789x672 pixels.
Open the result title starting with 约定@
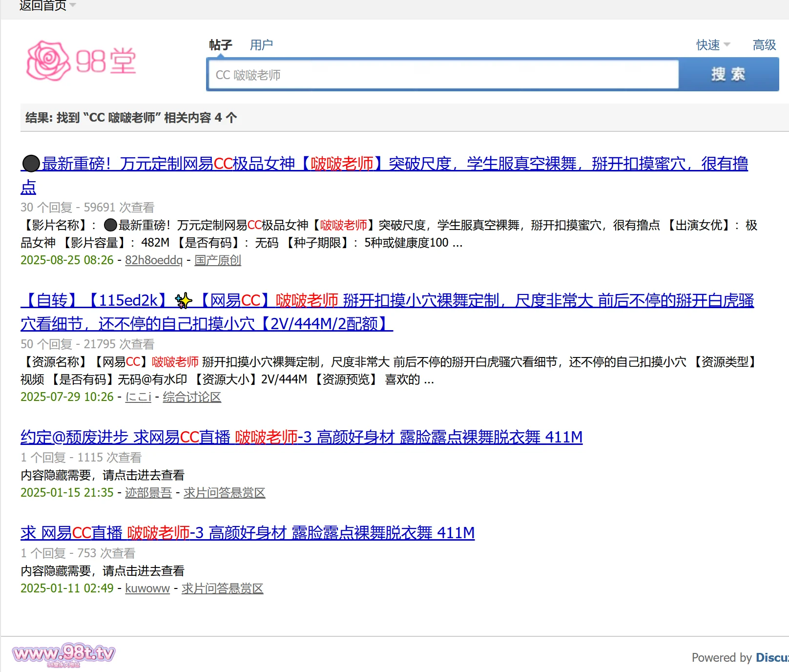(x=301, y=437)
